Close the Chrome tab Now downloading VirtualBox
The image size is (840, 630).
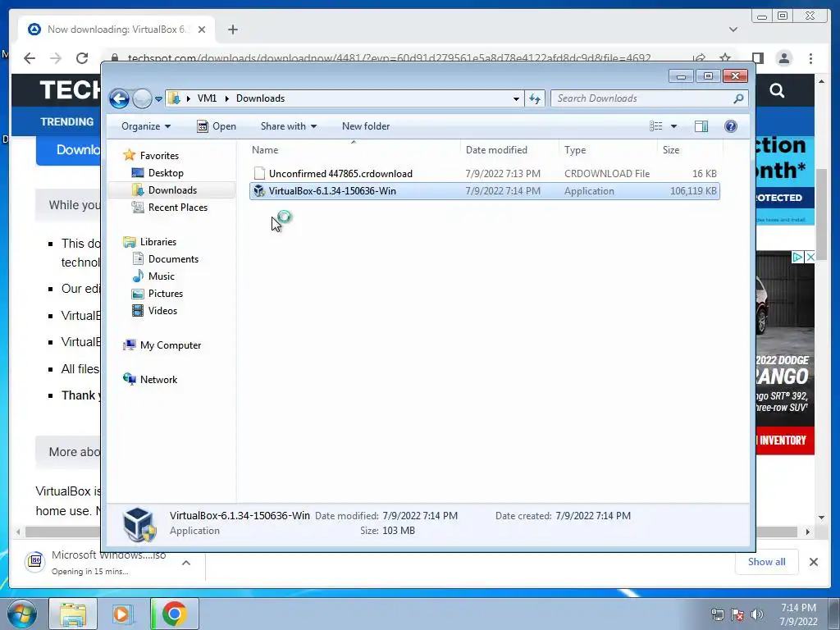tap(202, 30)
